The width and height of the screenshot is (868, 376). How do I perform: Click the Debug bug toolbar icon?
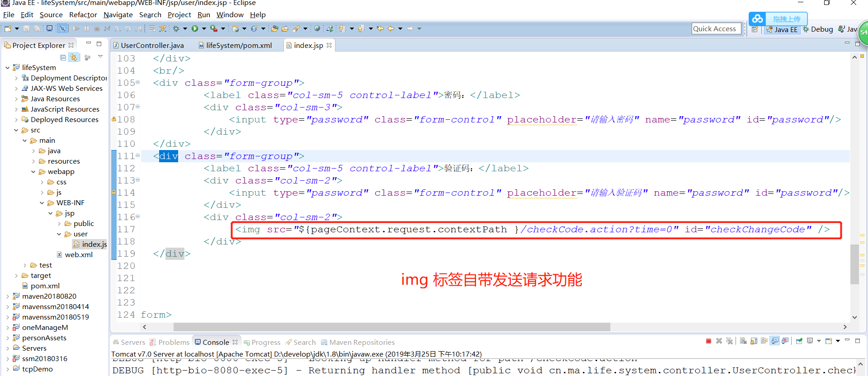click(176, 28)
